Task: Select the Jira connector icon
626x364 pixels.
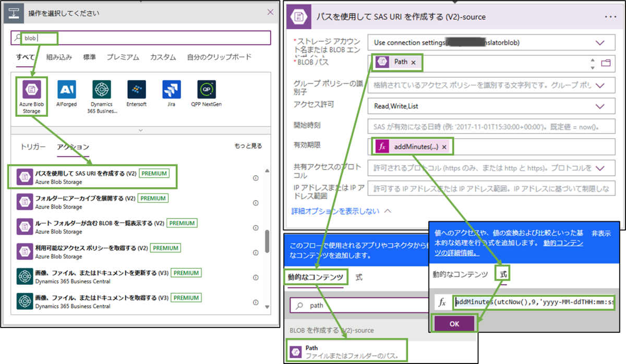Action: click(x=172, y=90)
